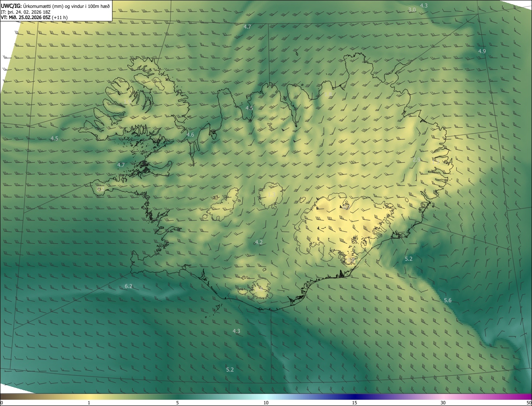The image size is (532, 406).
Task: Click the map value label '4.2'
Action: (259, 242)
